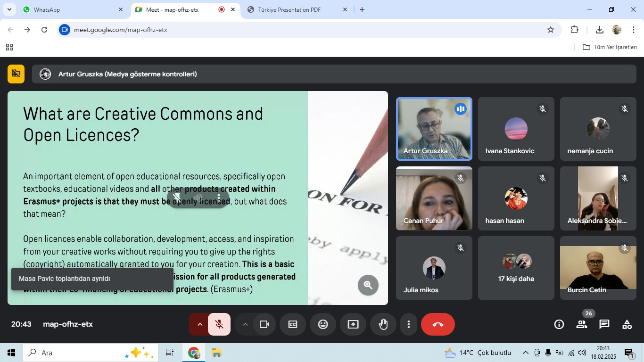Screen dimensions: 644x362
Task: Toggle the camera button
Action: click(264, 324)
